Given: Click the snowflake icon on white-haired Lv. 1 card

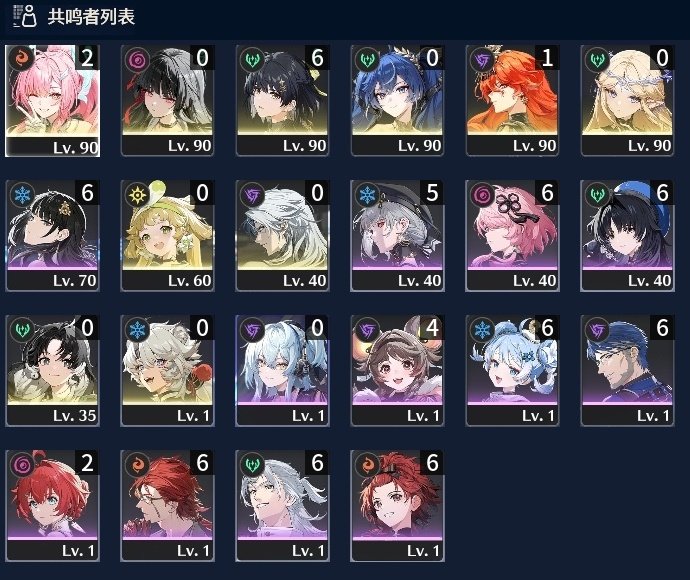Looking at the screenshot, I should point(137,329).
